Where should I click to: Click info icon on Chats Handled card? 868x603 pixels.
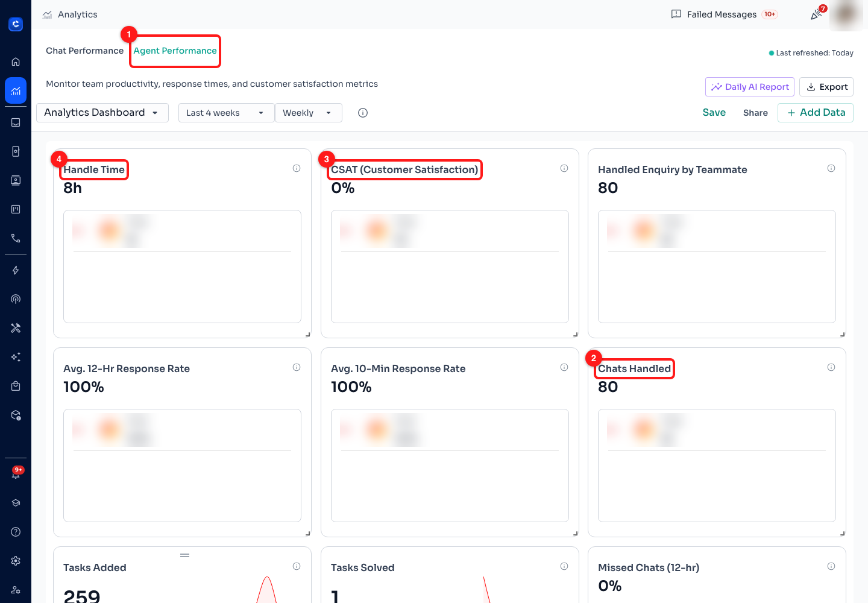831,367
